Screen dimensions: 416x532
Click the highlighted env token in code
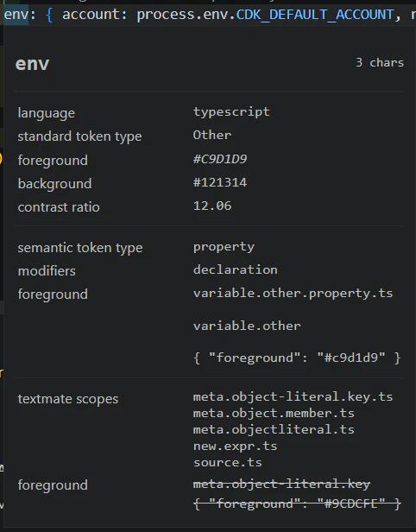[x=16, y=15]
